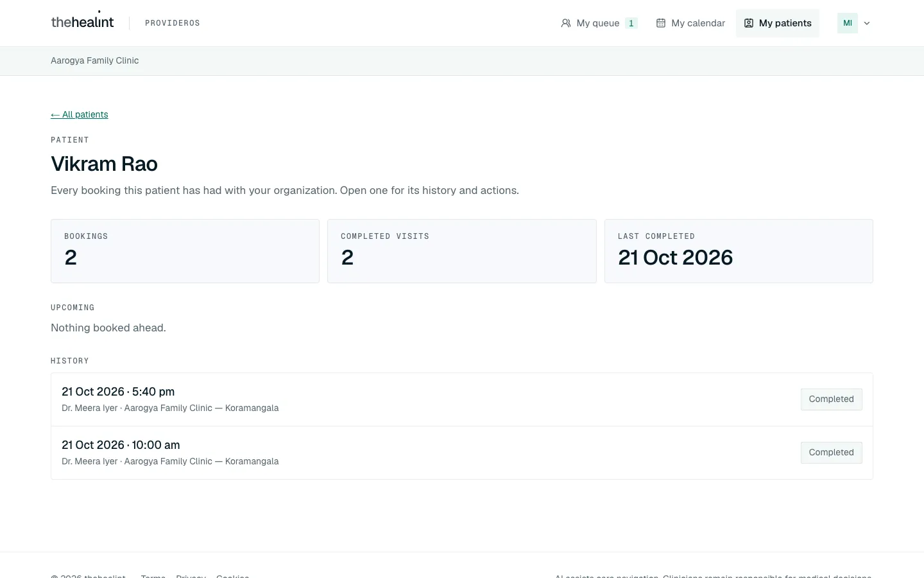Viewport: 924px width, 578px height.
Task: Open the 21 Oct 2026 10:00 am booking
Action: [462, 453]
